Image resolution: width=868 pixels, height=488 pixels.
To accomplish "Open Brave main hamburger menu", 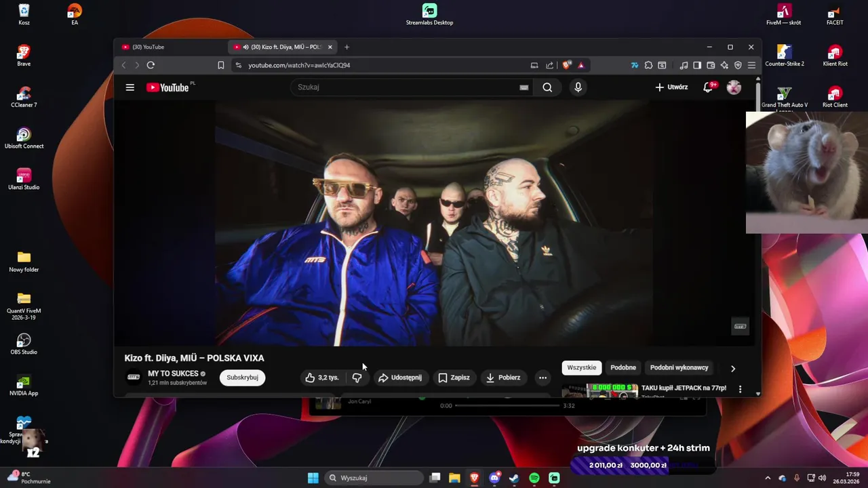I will click(751, 65).
